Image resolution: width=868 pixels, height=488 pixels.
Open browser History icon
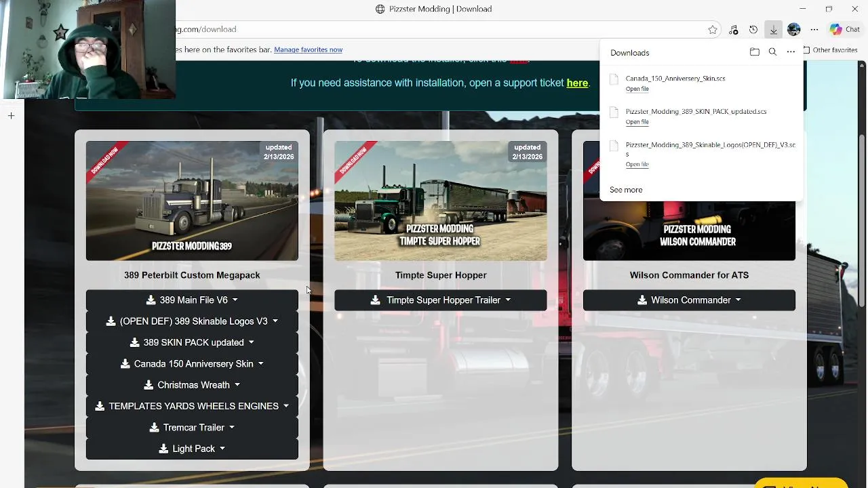pos(753,30)
